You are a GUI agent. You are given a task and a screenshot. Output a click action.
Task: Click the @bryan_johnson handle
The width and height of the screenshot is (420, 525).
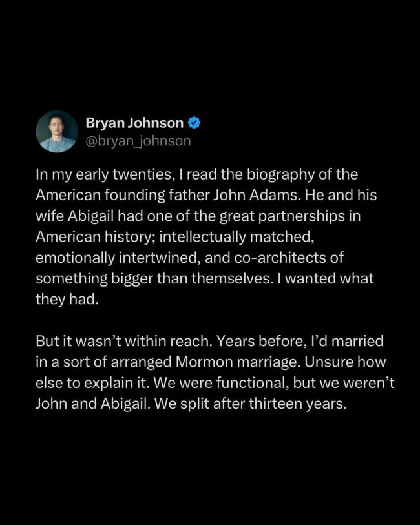point(138,140)
